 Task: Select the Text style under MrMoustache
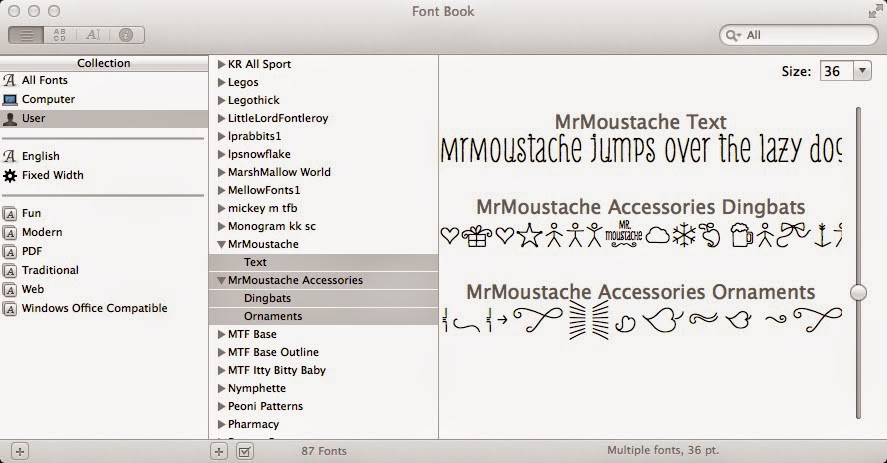[x=324, y=262]
